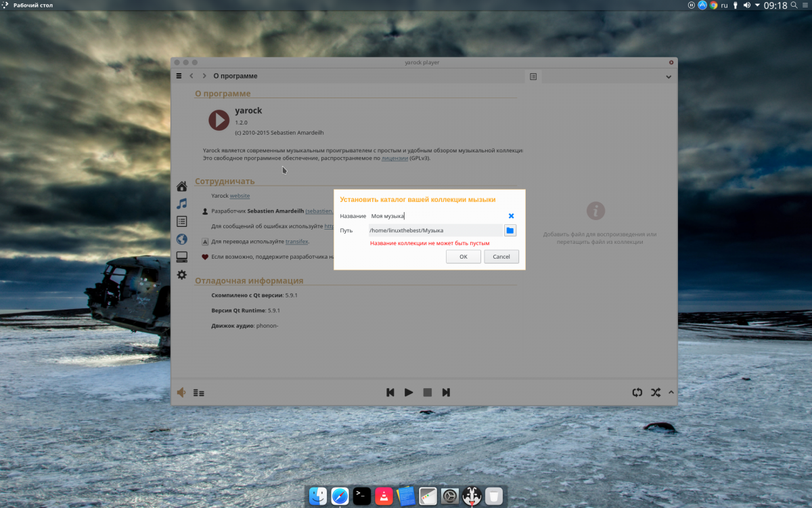The width and height of the screenshot is (812, 508).
Task: Skip to next track
Action: click(446, 392)
